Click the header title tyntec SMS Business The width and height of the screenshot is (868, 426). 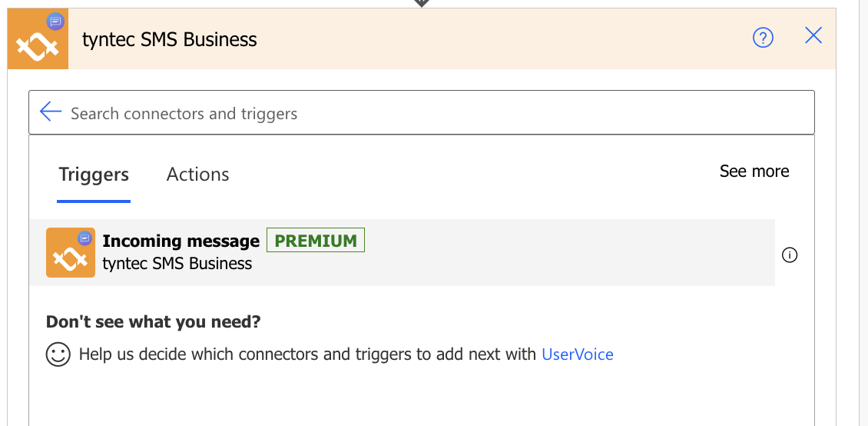[x=170, y=39]
